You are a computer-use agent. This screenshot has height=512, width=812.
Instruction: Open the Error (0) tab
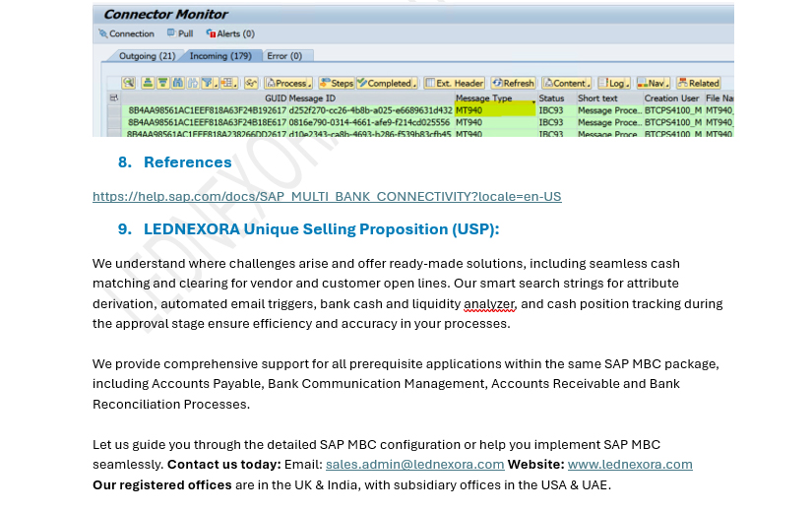287,56
